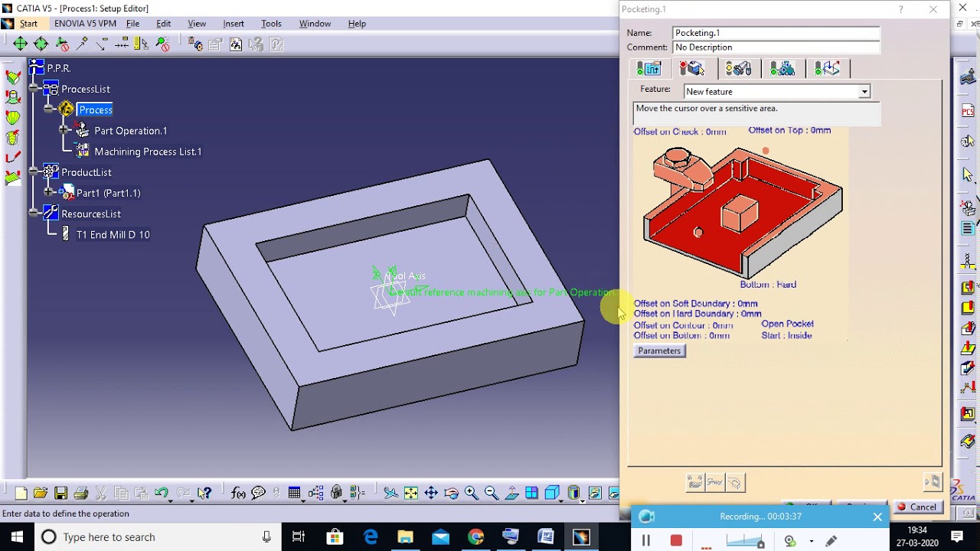The height and width of the screenshot is (551, 980).
Task: Click the recorder pen annotation icon
Action: [x=831, y=541]
